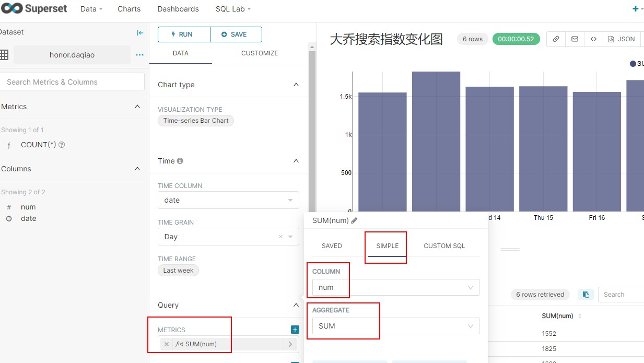Open the COLUMN num dropdown

395,287
